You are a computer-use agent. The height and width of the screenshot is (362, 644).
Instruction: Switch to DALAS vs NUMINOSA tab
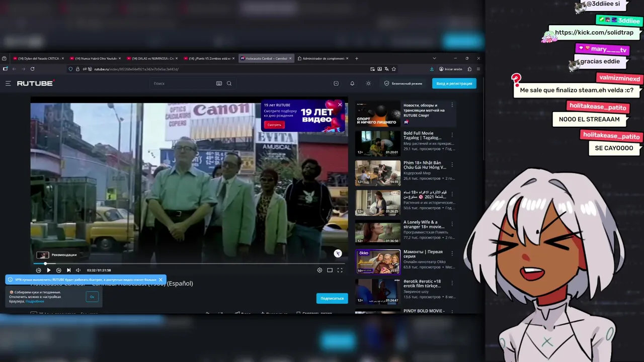151,58
